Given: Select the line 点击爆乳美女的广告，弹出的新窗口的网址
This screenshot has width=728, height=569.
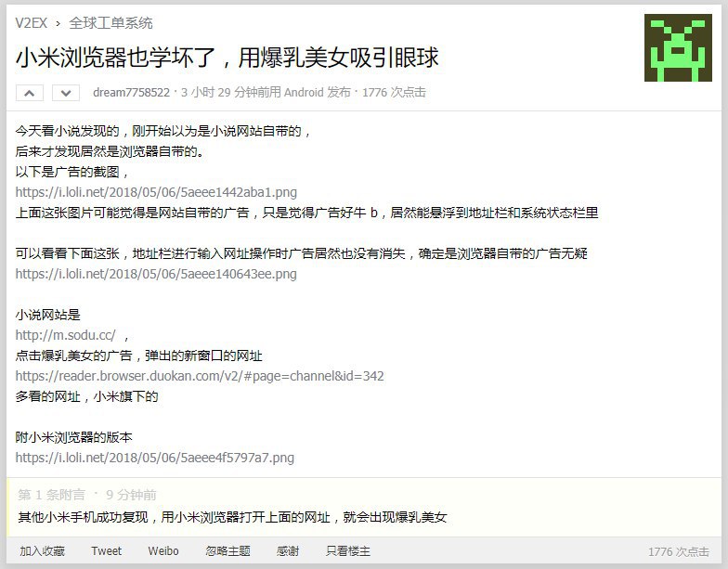Looking at the screenshot, I should tap(139, 356).
